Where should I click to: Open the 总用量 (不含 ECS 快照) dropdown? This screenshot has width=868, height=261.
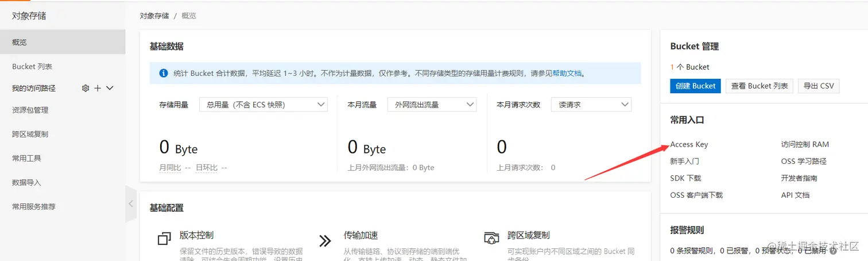coord(263,105)
